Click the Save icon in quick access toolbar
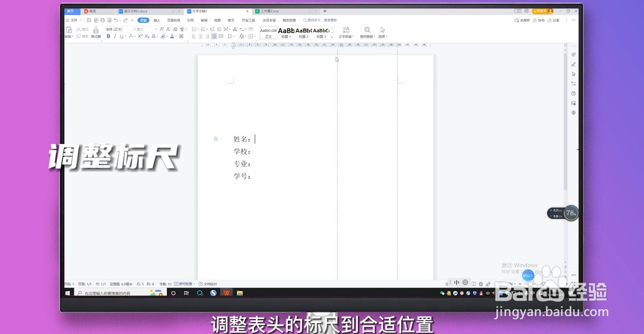Image resolution: width=644 pixels, height=334 pixels. click(x=89, y=20)
